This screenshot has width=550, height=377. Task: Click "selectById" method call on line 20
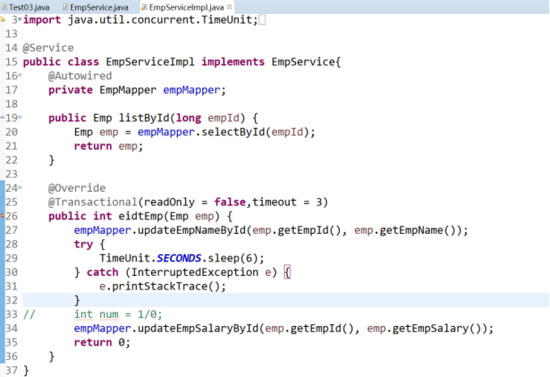[x=233, y=132]
